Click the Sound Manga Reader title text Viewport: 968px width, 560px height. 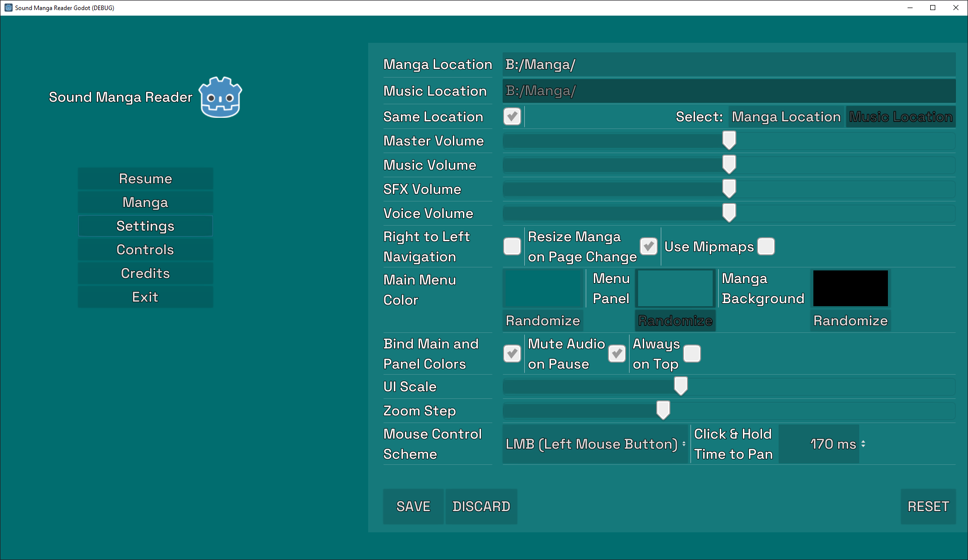pos(120,97)
